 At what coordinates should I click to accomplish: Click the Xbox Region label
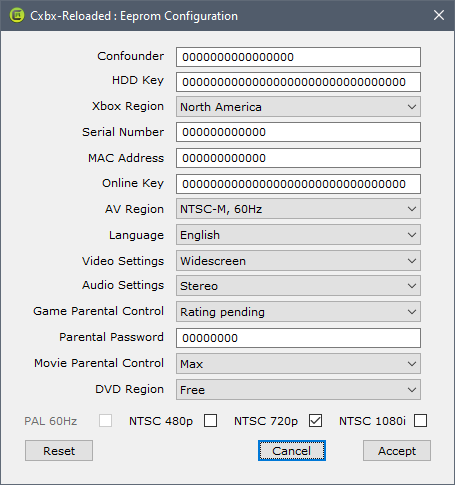[x=128, y=106]
